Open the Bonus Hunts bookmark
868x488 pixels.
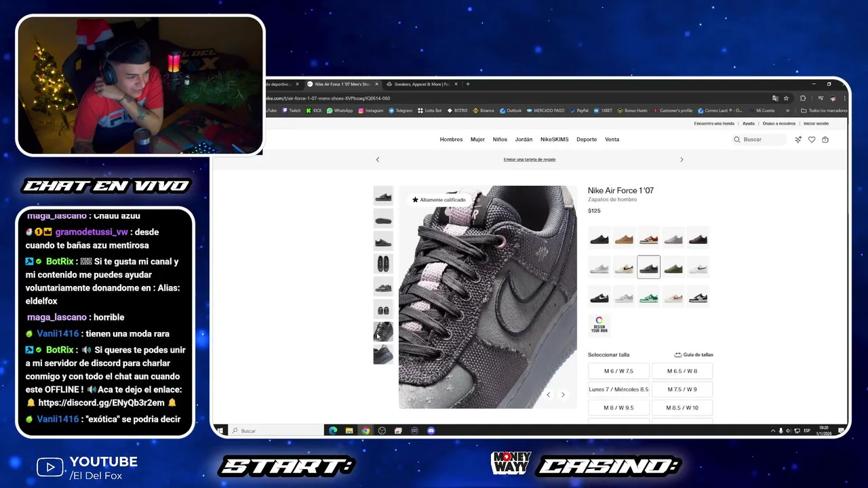click(632, 110)
